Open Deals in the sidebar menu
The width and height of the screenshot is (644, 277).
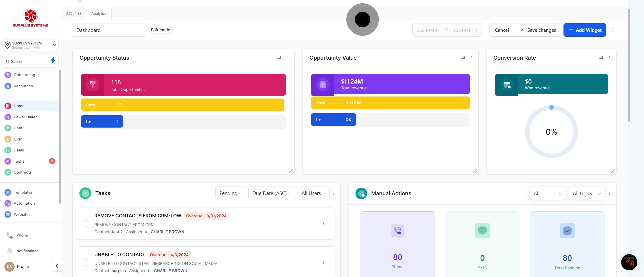click(x=19, y=150)
